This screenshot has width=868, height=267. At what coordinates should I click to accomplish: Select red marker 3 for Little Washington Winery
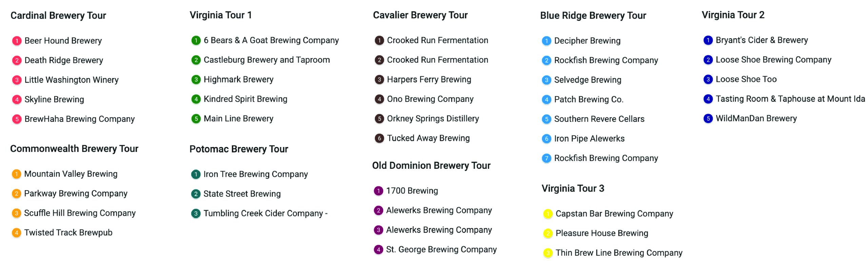pyautogui.click(x=17, y=80)
